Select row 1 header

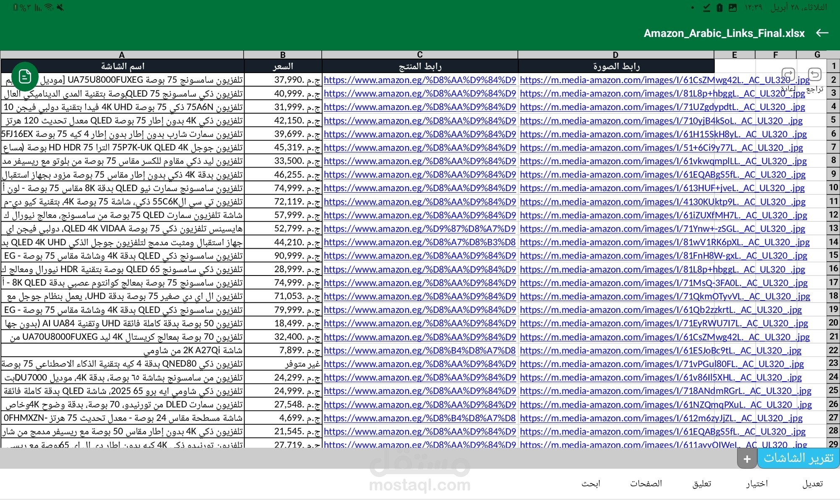(x=833, y=66)
